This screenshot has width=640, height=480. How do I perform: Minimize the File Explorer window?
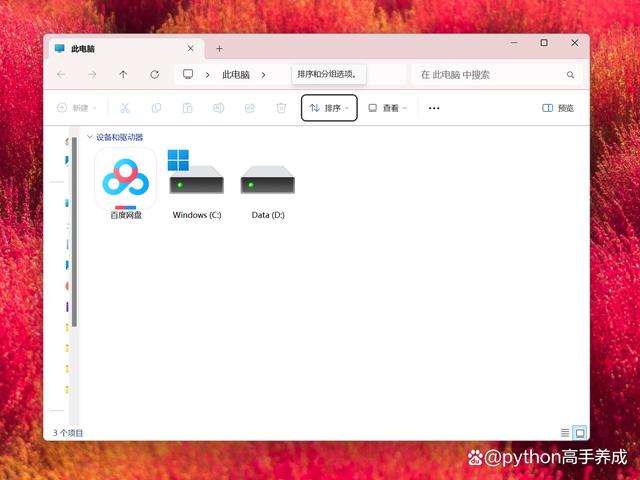coord(514,42)
